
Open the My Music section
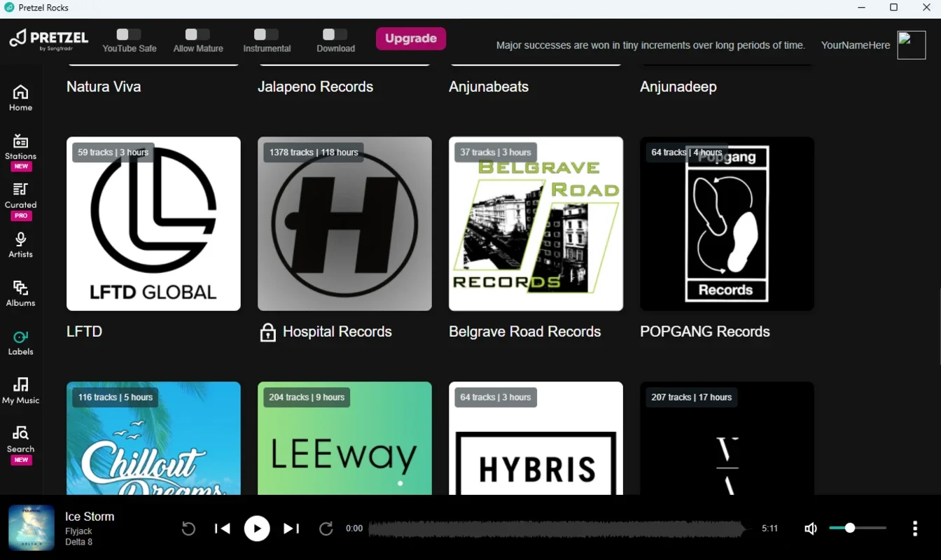tap(20, 391)
